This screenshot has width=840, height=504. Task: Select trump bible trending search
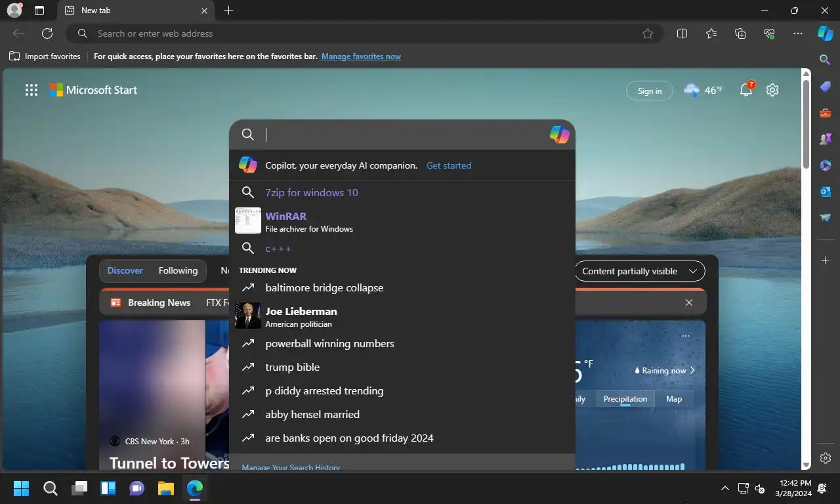point(402,367)
